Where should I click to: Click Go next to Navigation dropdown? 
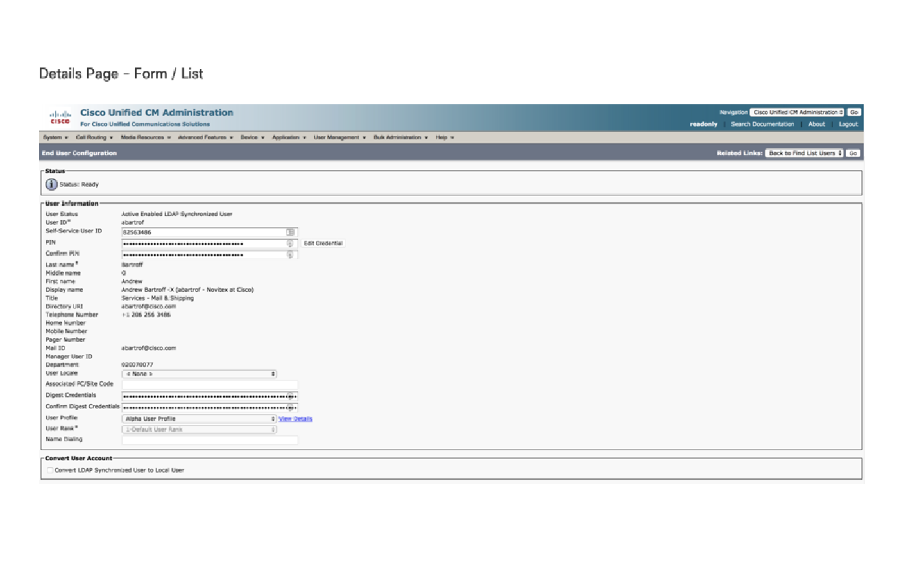click(854, 112)
